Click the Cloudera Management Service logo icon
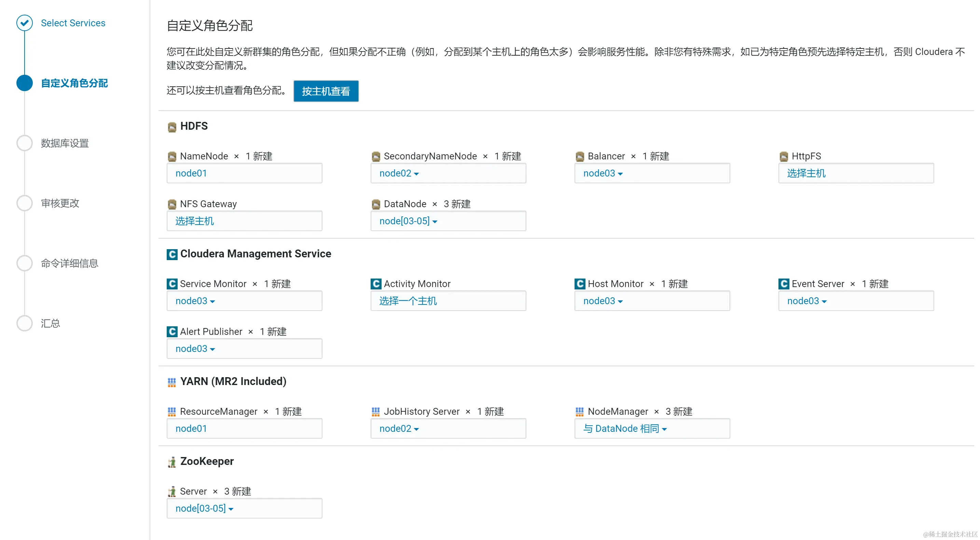This screenshot has height=540, width=980. click(172, 254)
